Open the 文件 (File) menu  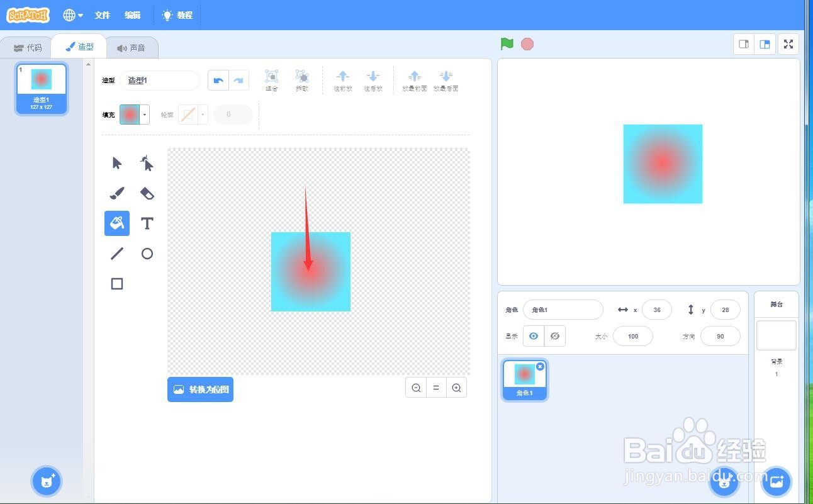(x=102, y=15)
